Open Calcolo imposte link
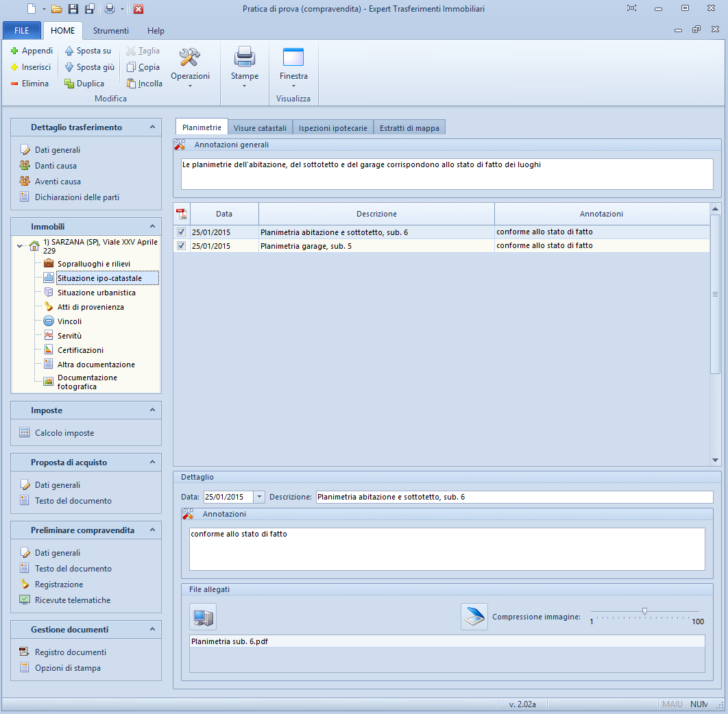Image resolution: width=728 pixels, height=714 pixels. 64,433
